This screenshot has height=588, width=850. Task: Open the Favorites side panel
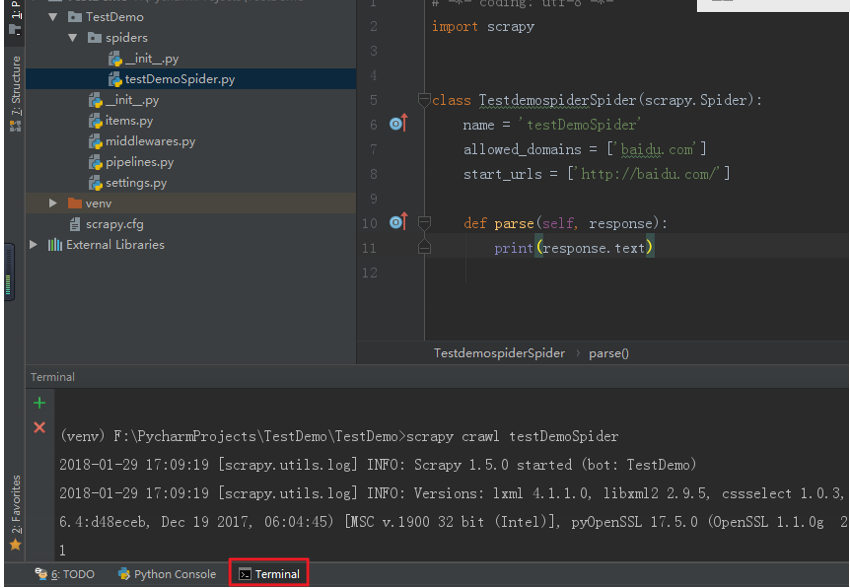[15, 510]
